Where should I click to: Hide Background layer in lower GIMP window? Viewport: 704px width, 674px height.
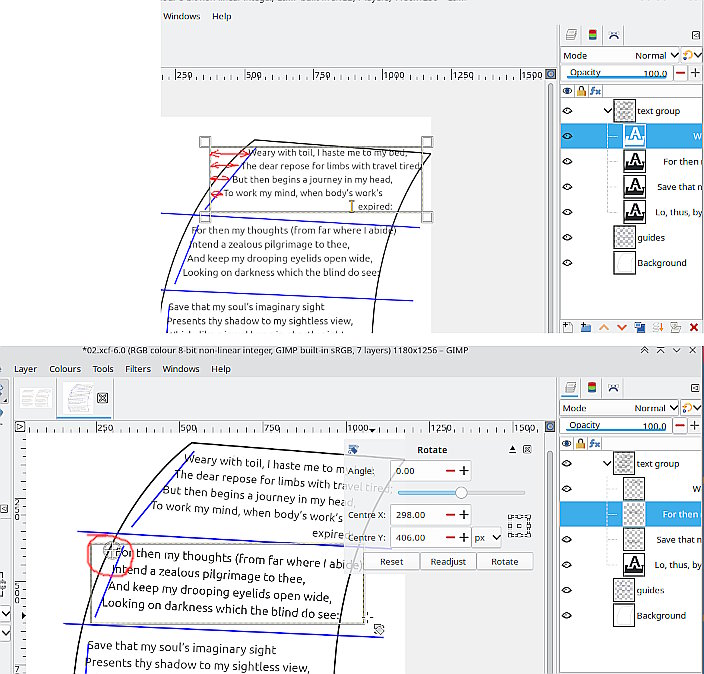point(567,615)
